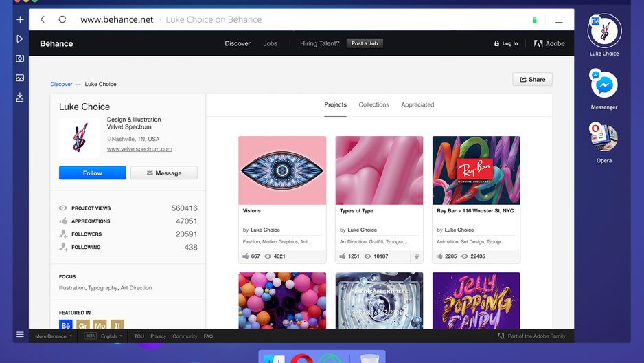Open a new tab with the plus icon
644x363 pixels.
pyautogui.click(x=20, y=19)
